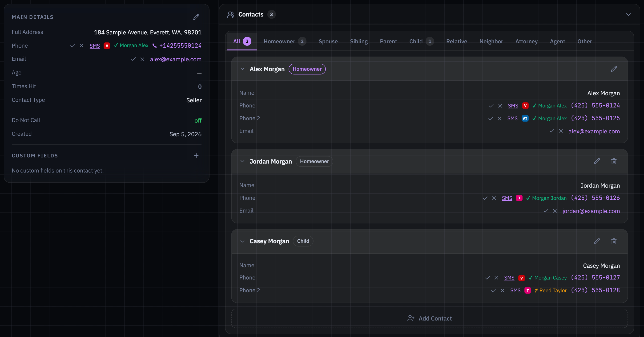Open the Parent tab
644x337 pixels.
coord(388,41)
